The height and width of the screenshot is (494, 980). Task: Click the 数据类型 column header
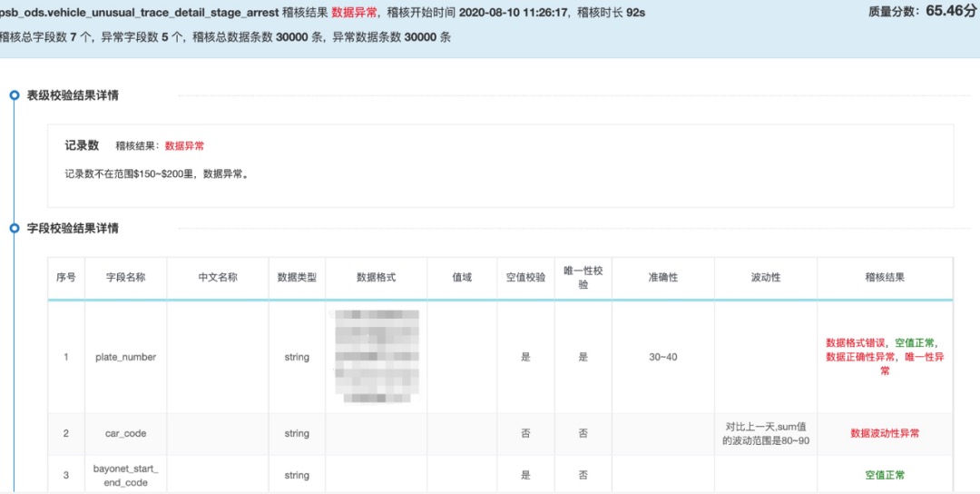pos(297,278)
